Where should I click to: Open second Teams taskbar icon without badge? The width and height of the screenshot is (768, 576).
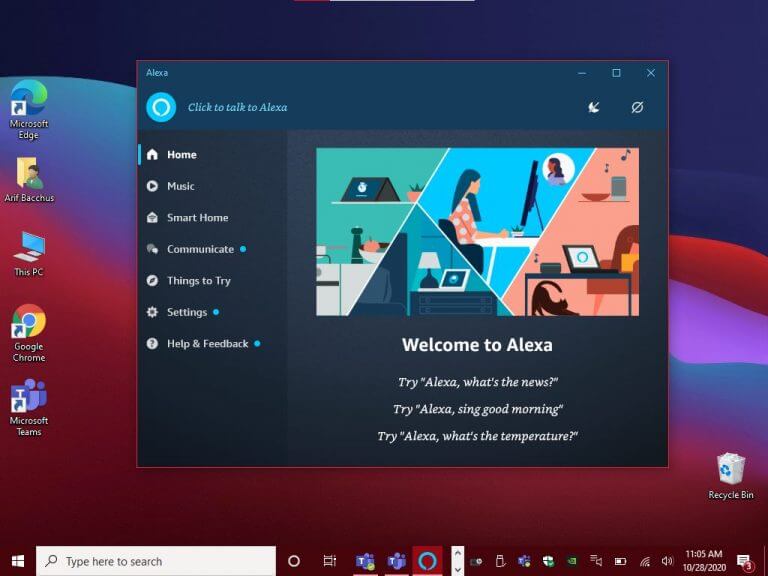396,561
